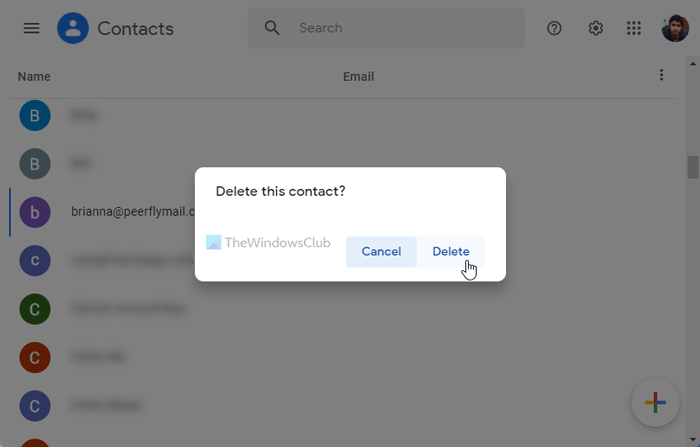Open the Help question mark icon
The height and width of the screenshot is (447, 700).
554,28
